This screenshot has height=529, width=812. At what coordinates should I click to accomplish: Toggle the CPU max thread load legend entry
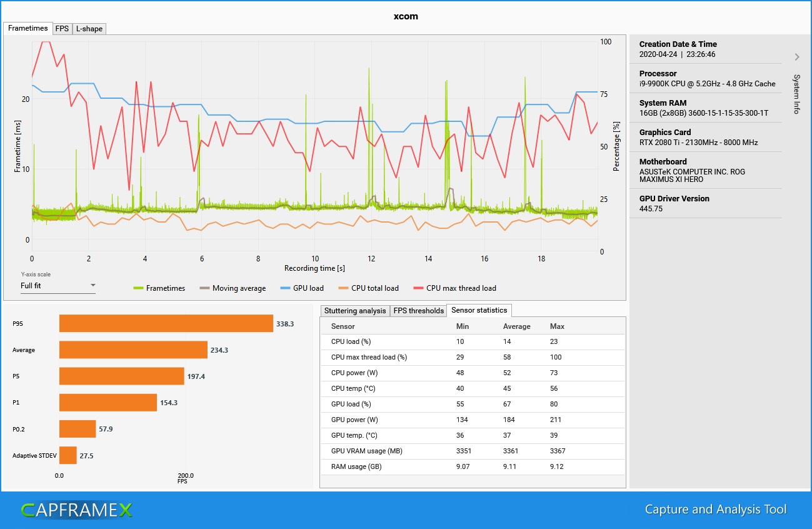point(454,288)
